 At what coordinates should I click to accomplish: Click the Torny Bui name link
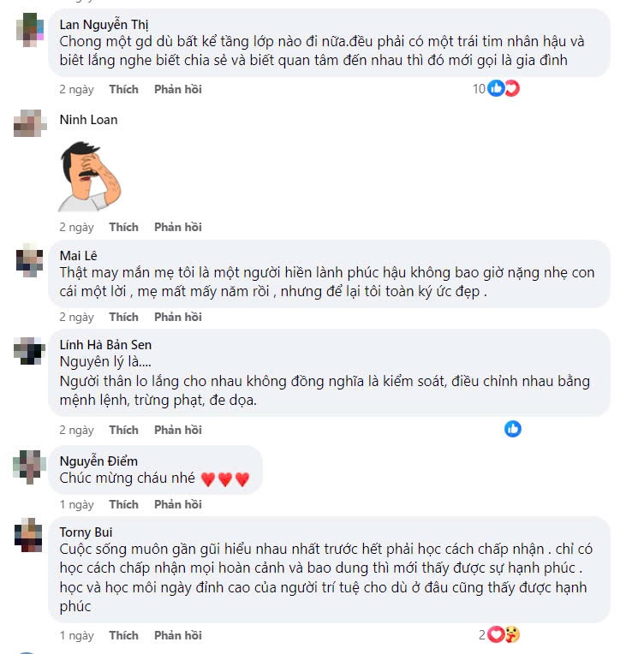pyautogui.click(x=86, y=532)
